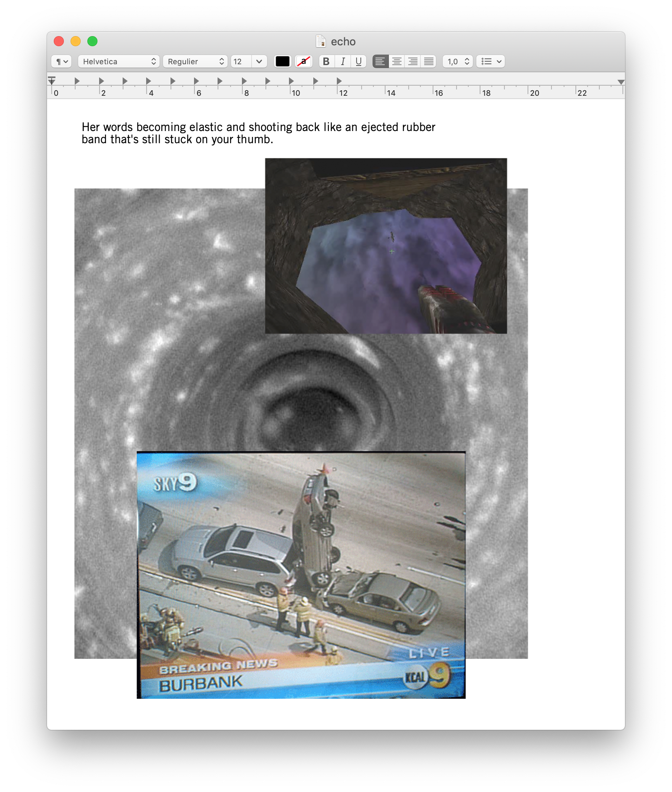Screen dimensions: 672x792
Task: Center align the text
Action: 396,61
